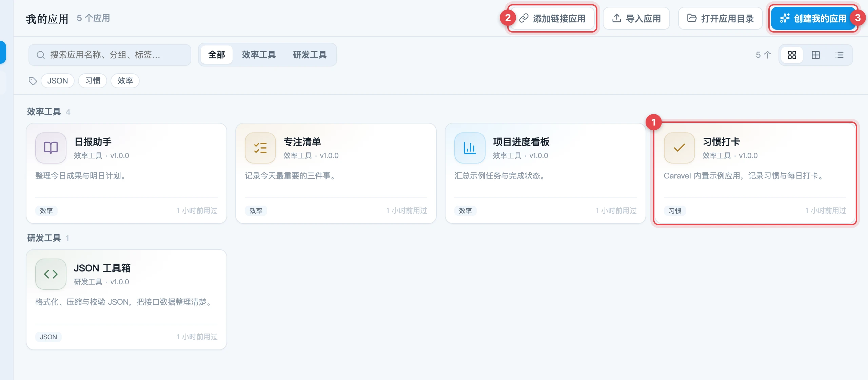
Task: Click the 研发工具 group heading
Action: pyautogui.click(x=44, y=238)
